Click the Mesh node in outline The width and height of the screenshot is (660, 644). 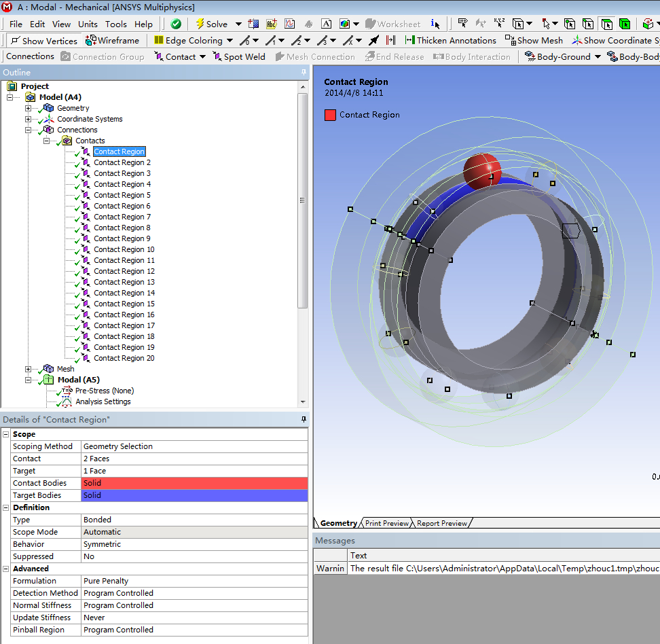pyautogui.click(x=65, y=369)
